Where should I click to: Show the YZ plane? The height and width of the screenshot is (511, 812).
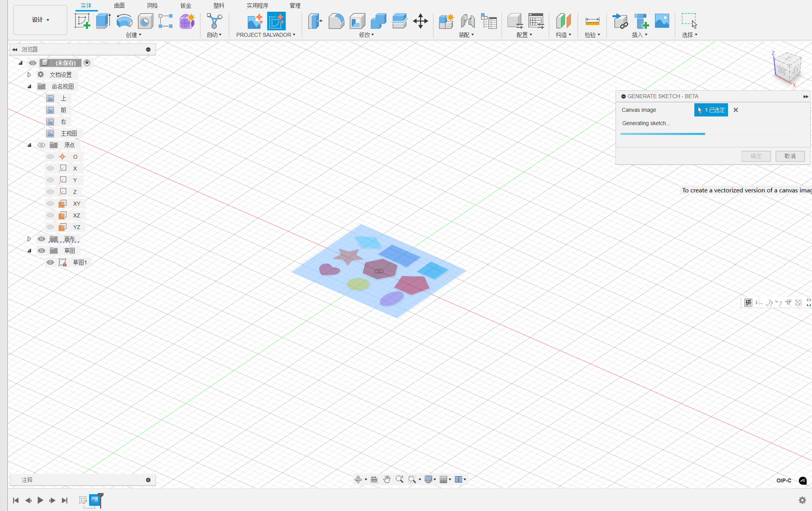(50, 227)
